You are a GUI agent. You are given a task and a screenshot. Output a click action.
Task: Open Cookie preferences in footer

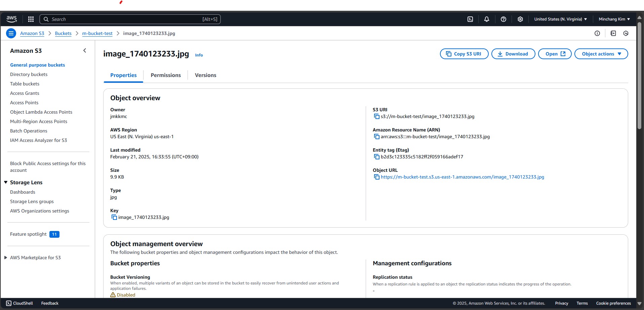tap(613, 303)
